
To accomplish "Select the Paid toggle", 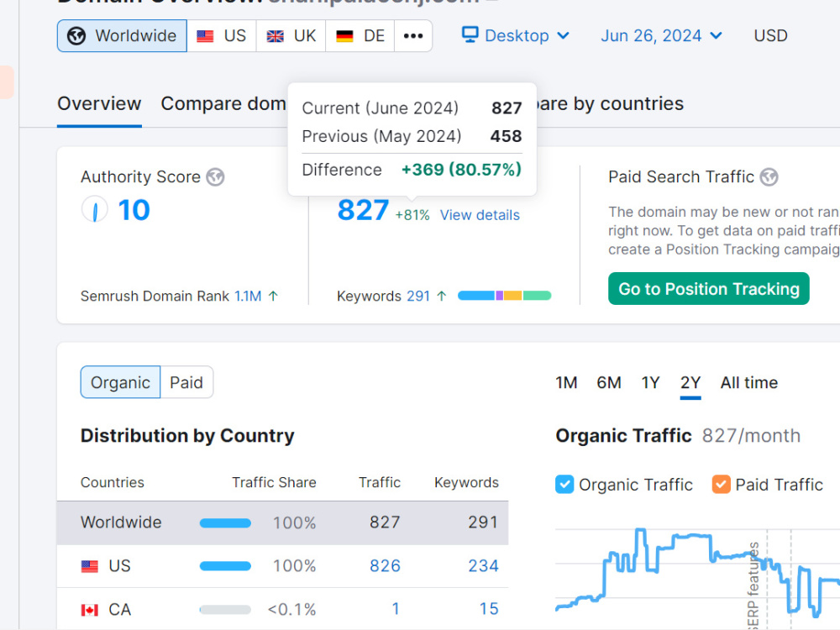I will [186, 382].
